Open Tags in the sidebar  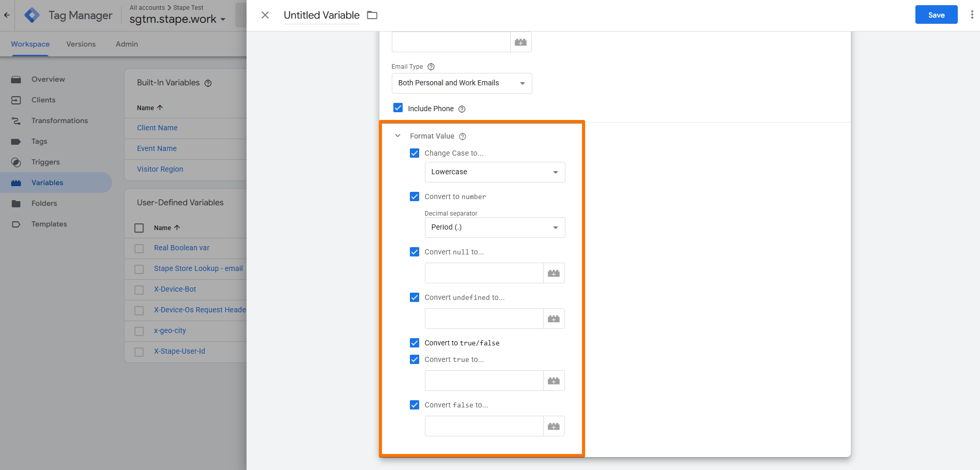coord(39,141)
